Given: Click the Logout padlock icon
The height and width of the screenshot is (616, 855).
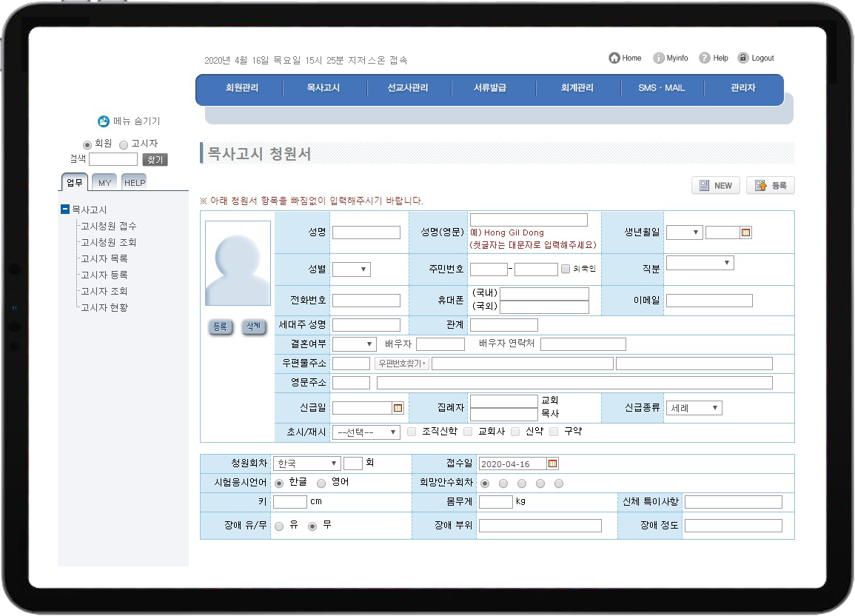Looking at the screenshot, I should [743, 58].
